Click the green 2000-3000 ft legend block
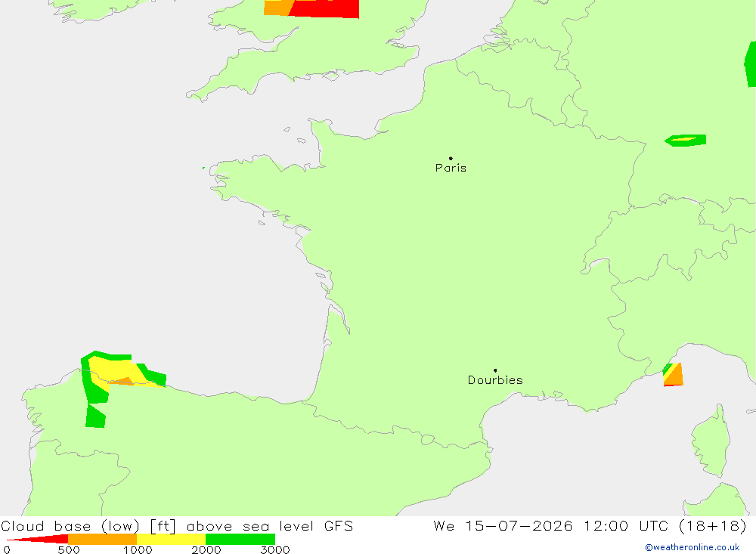 [x=240, y=539]
